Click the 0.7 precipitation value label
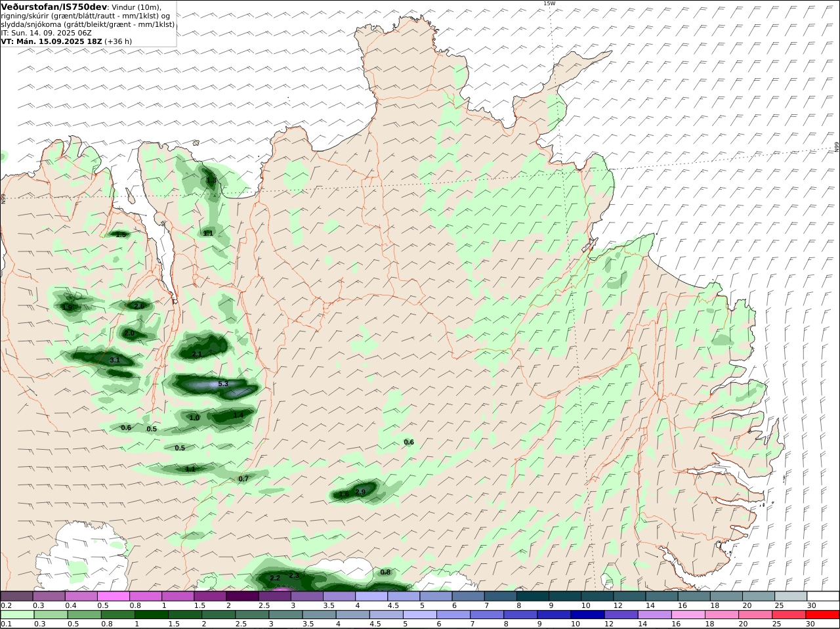The height and width of the screenshot is (629, 840). click(243, 479)
